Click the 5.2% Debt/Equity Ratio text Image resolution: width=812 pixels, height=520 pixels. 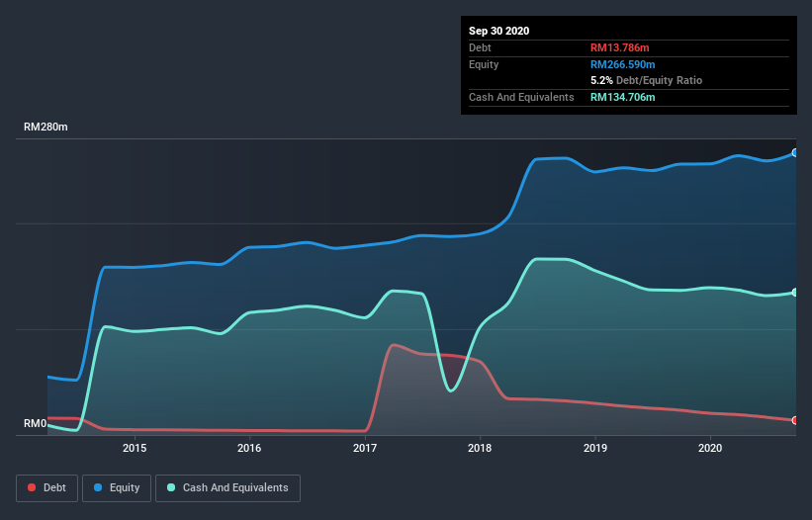click(646, 81)
